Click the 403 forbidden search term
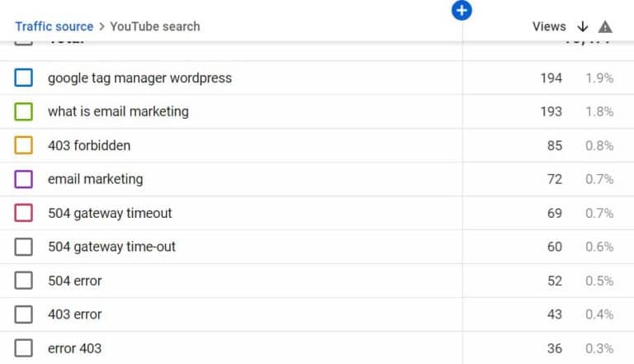Screen dimensions: 634x364 [89, 145]
